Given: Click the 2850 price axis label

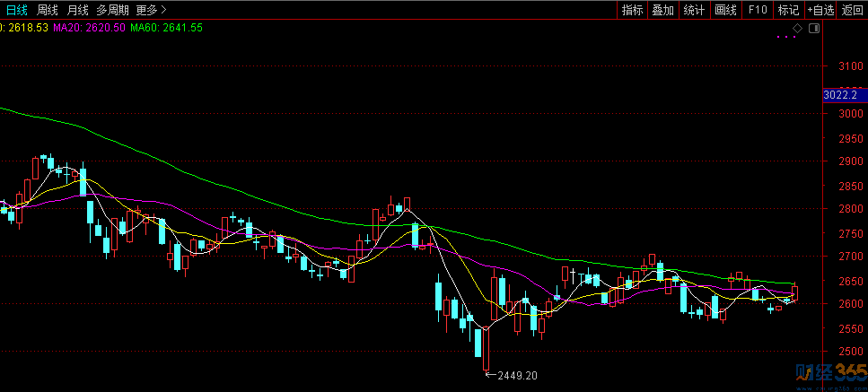Looking at the screenshot, I should [x=851, y=185].
